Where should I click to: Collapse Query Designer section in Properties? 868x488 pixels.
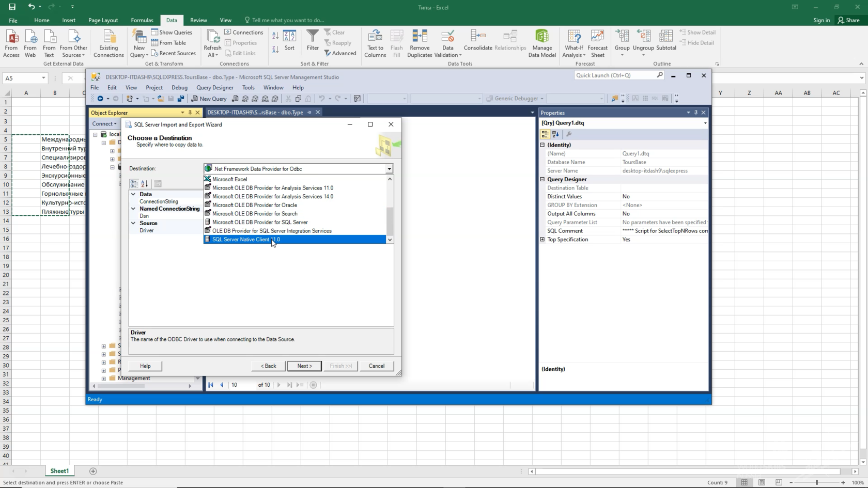tap(542, 179)
